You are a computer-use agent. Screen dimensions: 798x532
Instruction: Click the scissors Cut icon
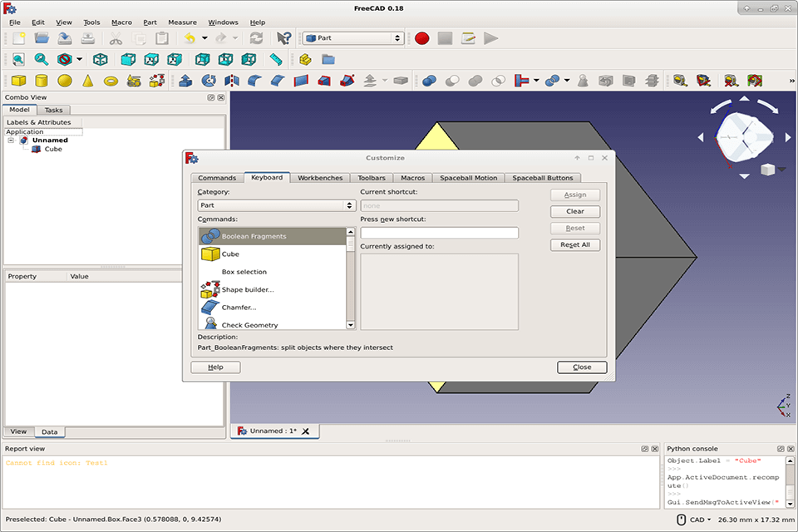tap(116, 38)
